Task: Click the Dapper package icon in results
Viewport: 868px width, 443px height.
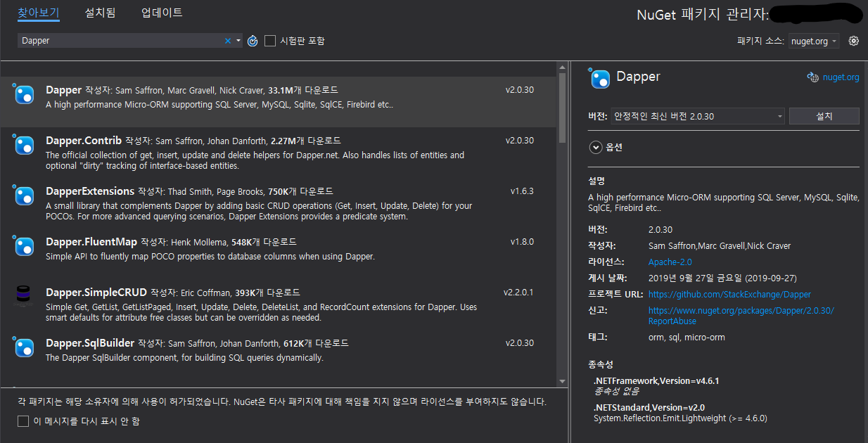Action: (24, 94)
